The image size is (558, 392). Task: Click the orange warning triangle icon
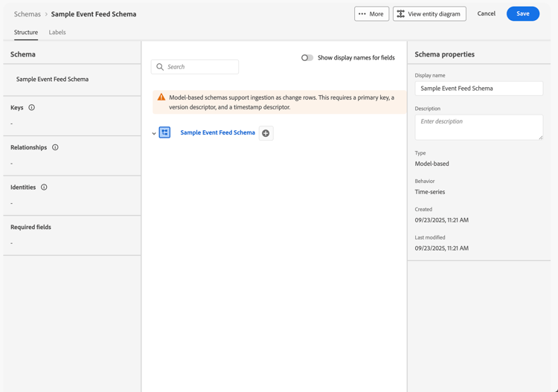pyautogui.click(x=161, y=97)
